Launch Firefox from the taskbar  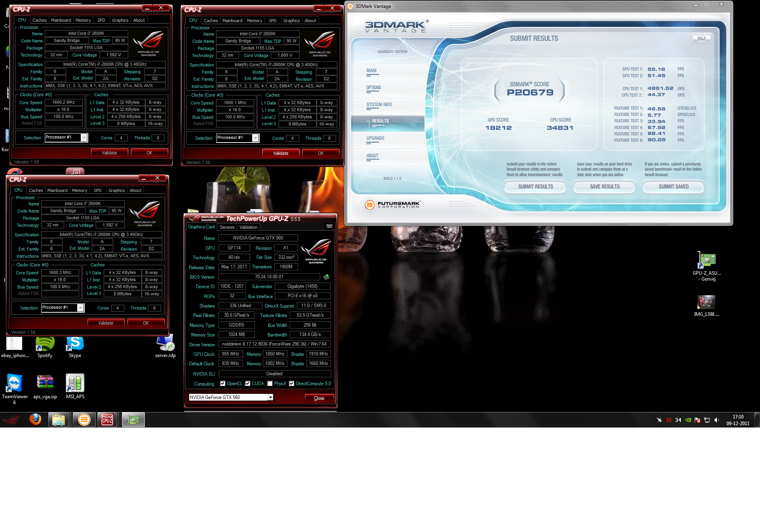tap(35, 420)
